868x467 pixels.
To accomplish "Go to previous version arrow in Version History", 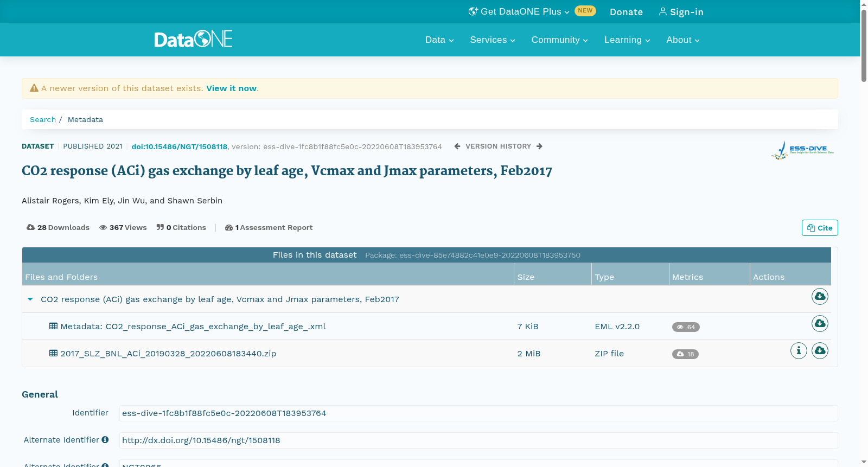I will click(457, 146).
